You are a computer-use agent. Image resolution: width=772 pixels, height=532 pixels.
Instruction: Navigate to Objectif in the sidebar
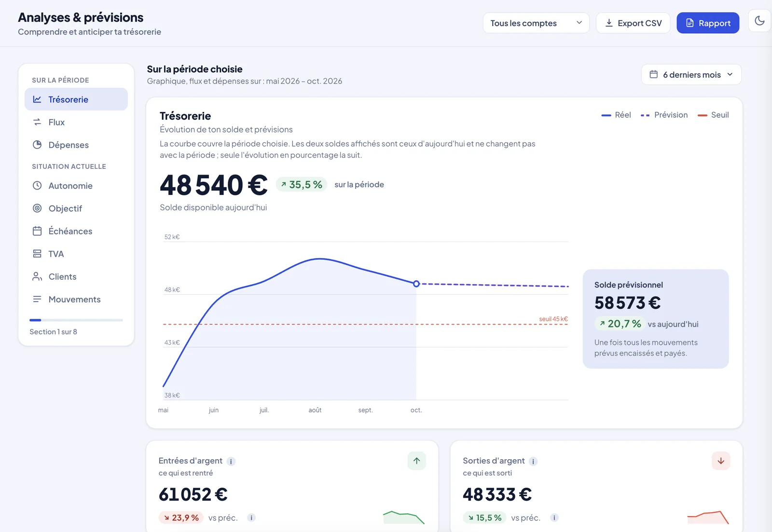76,208
